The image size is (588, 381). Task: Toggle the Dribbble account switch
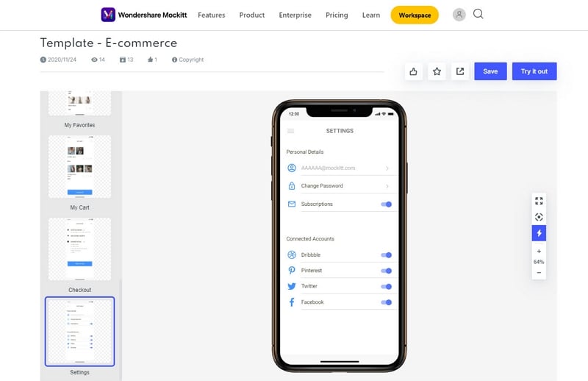387,255
